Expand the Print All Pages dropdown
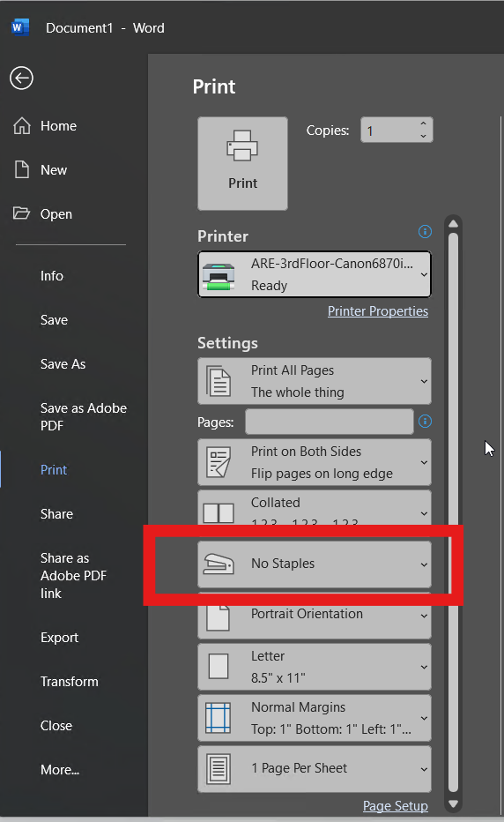 pyautogui.click(x=315, y=381)
